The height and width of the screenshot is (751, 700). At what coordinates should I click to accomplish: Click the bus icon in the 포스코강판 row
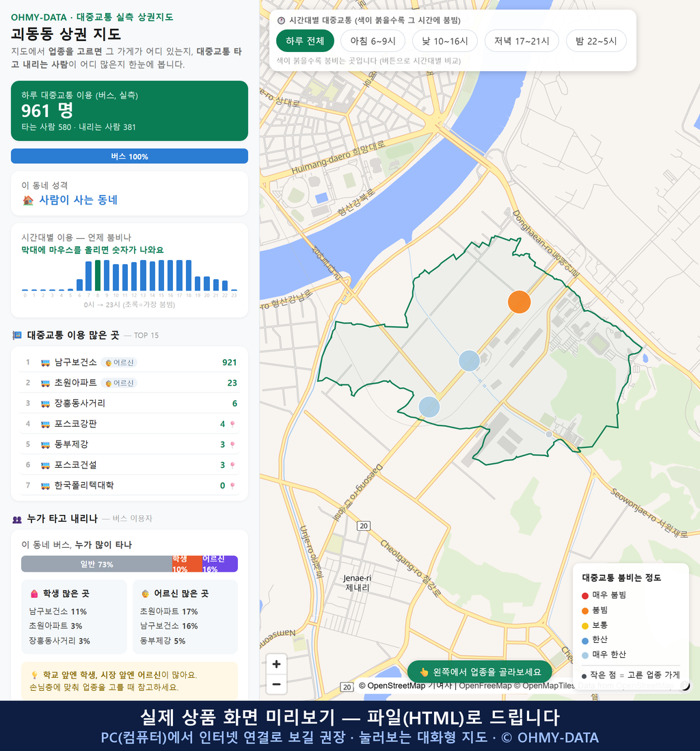click(x=46, y=424)
